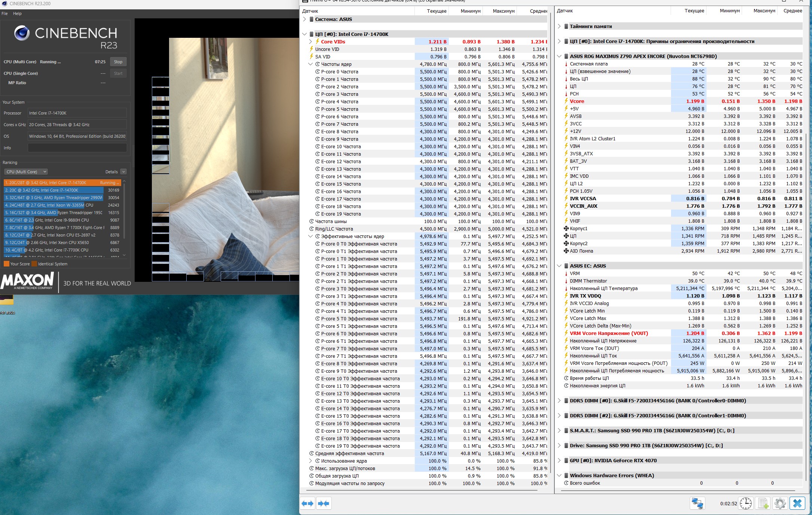Image resolution: width=812 pixels, height=515 pixels.
Task: Open the remote network monitoring icon
Action: tap(698, 503)
